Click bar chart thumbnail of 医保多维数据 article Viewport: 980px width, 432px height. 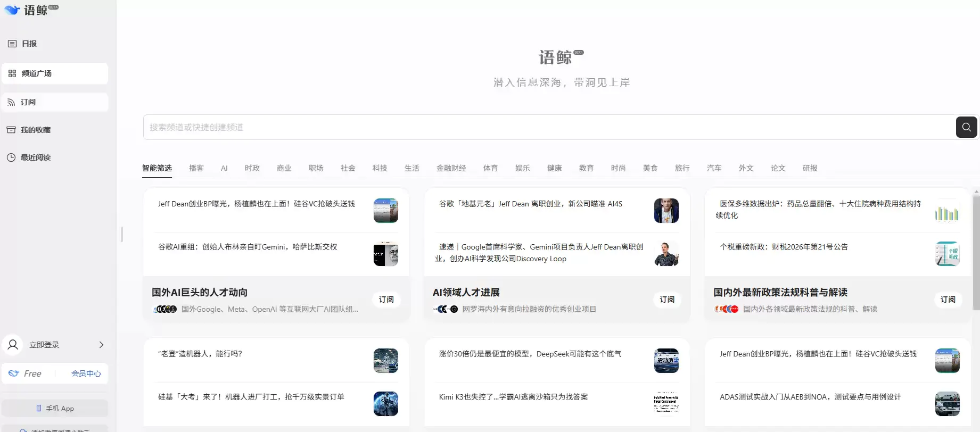[x=948, y=211]
